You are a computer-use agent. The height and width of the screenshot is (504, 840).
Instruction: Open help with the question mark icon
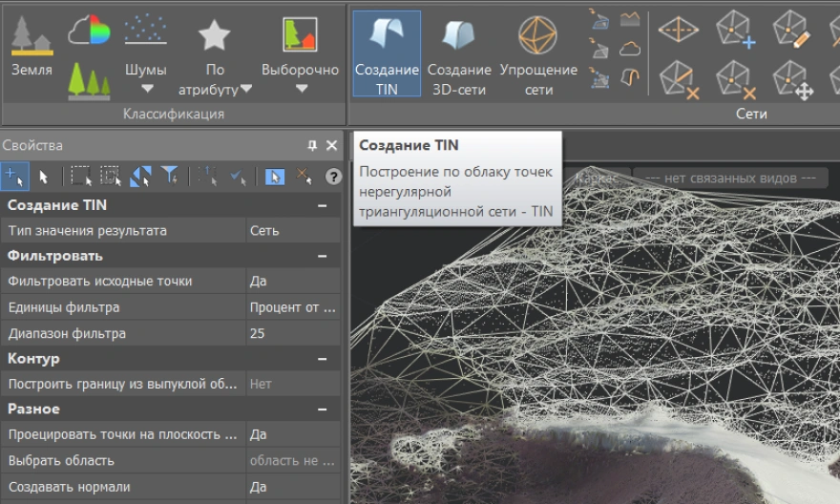coord(333,177)
